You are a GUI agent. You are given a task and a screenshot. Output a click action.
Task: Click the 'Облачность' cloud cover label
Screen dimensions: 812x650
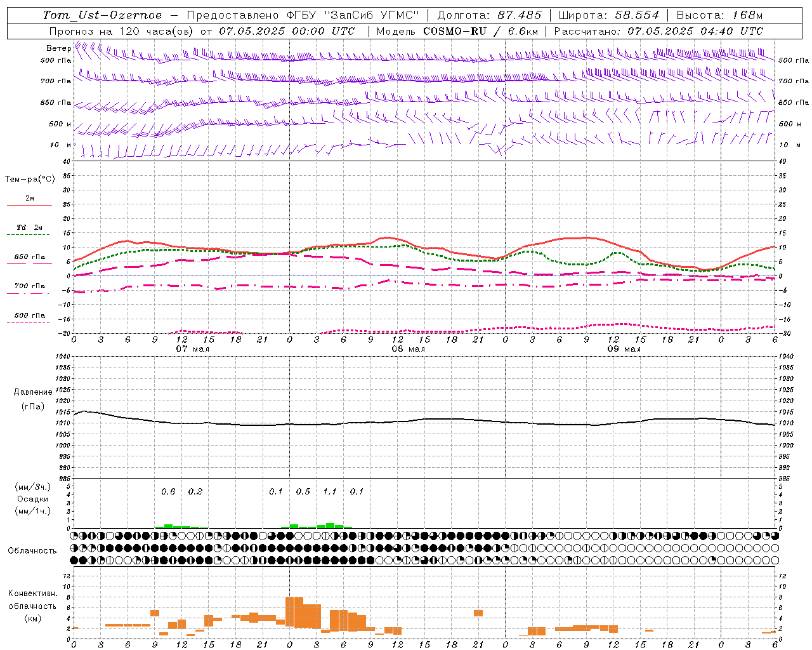coord(32,550)
